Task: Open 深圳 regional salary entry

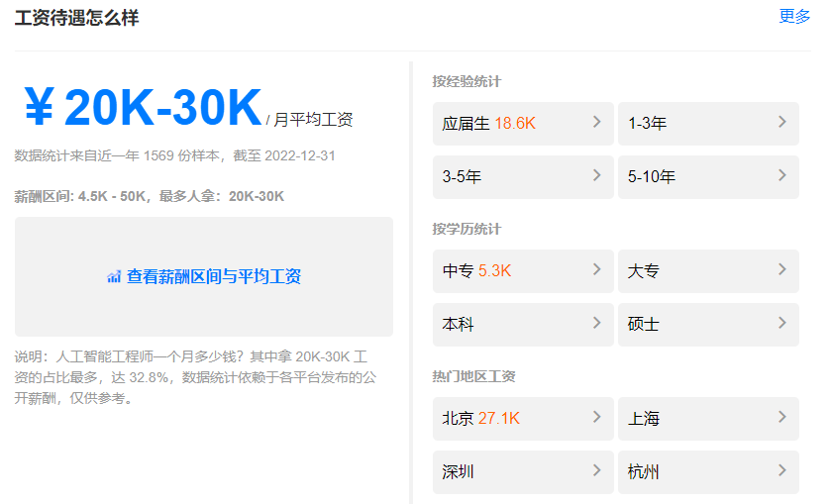Action: (x=523, y=471)
